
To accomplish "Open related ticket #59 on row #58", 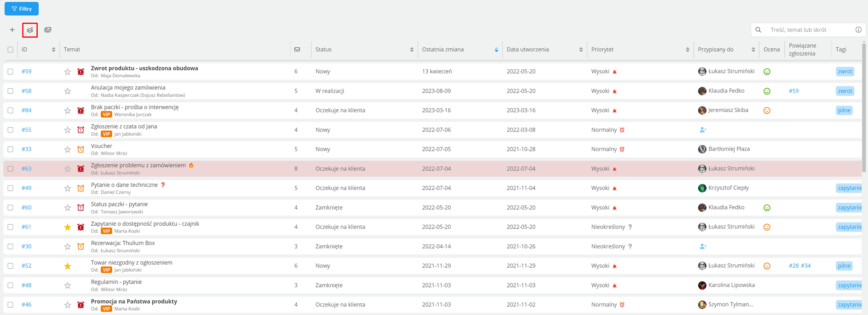I will coord(794,91).
